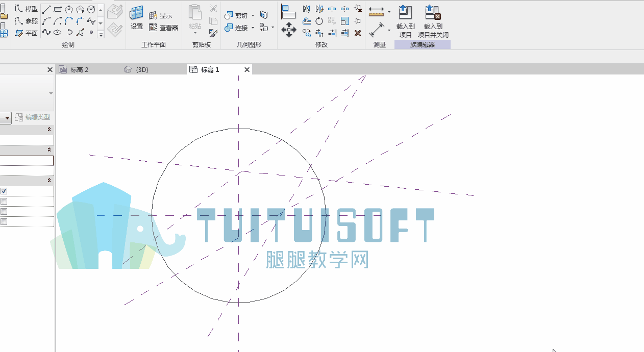Open the 连接 (Join) dropdown arrow

click(253, 28)
